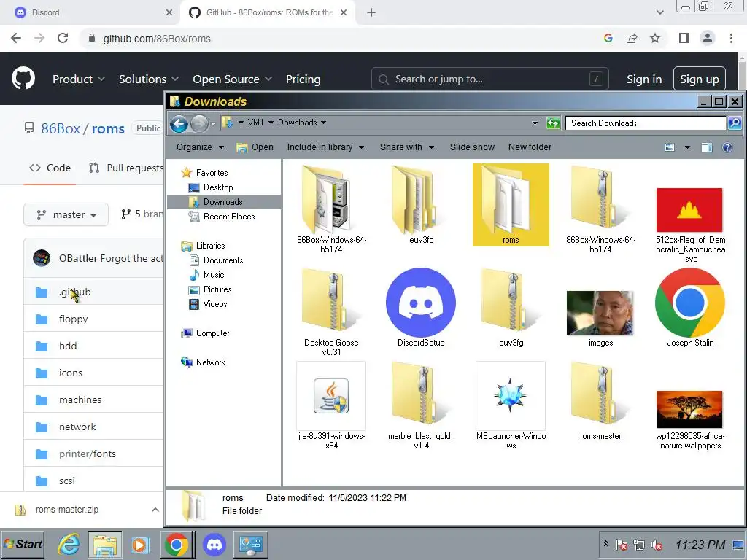Click the Pricing link on GitHub
The width and height of the screenshot is (747, 560).
(x=303, y=79)
